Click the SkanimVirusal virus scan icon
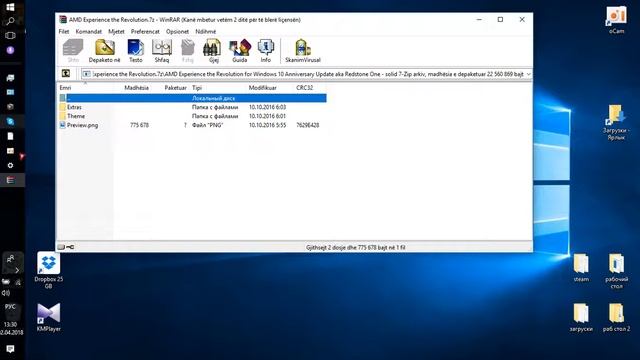 [303, 51]
